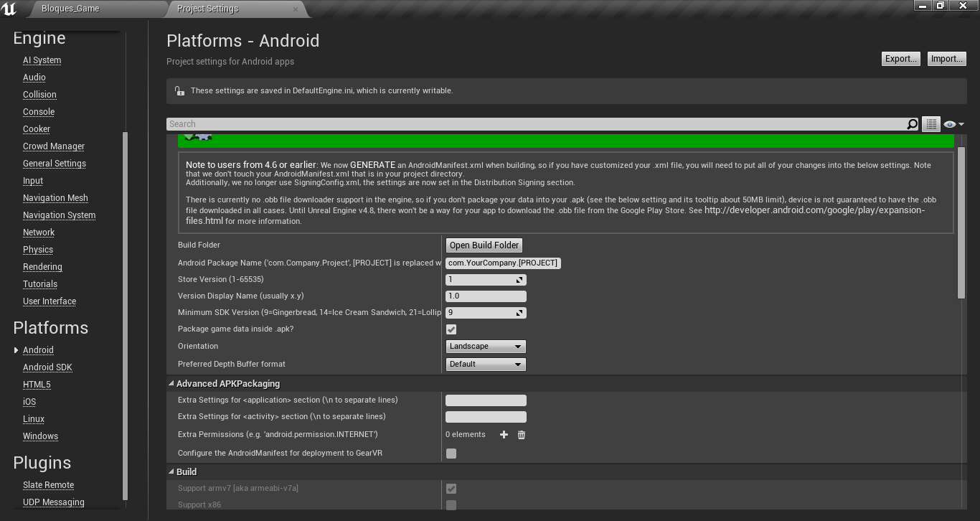Open Audio settings
Screen dimensions: 980x521
34,78
